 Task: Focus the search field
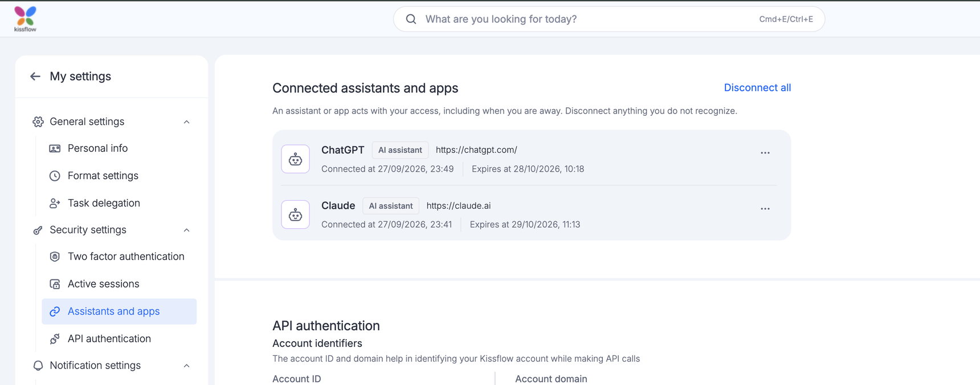(609, 19)
